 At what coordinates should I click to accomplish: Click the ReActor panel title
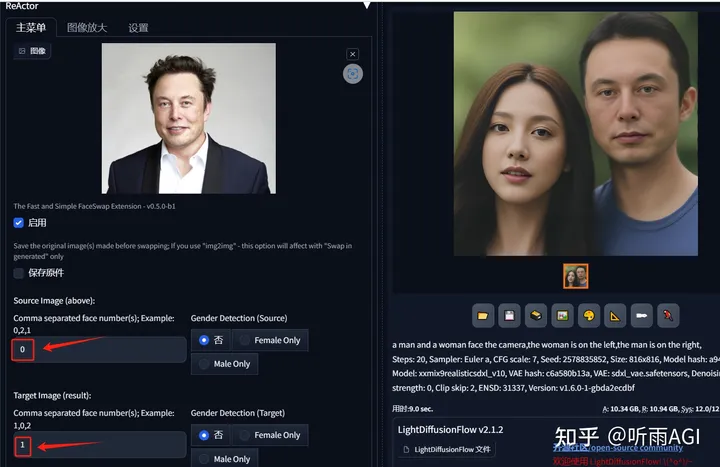[x=22, y=6]
